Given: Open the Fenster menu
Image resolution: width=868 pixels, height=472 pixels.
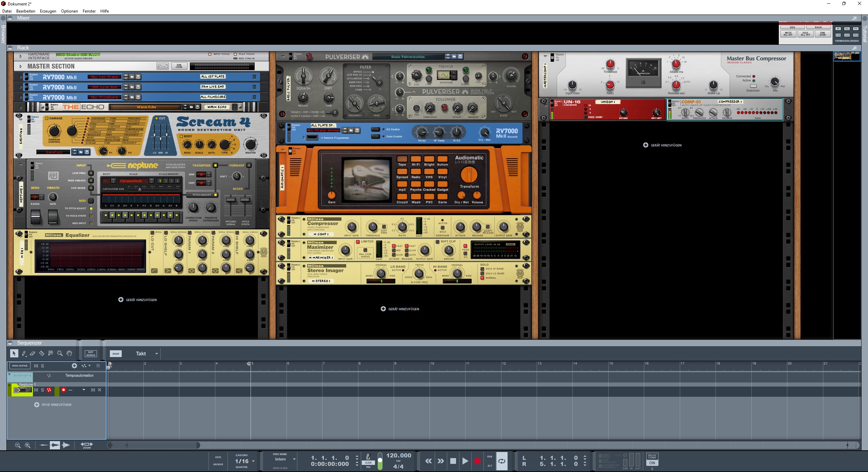Looking at the screenshot, I should [89, 11].
